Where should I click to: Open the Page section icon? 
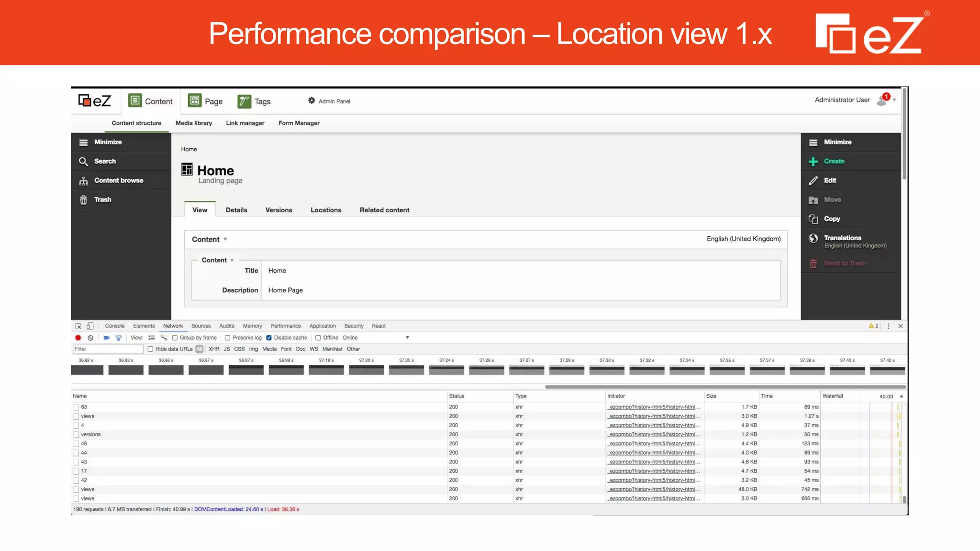coord(195,100)
